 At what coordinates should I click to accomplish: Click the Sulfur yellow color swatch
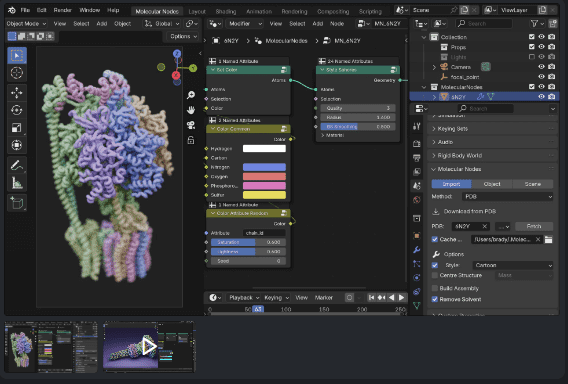(x=264, y=195)
